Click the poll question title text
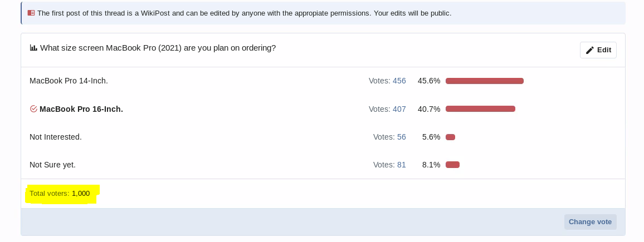Viewport: 644px width, 242px height. (x=158, y=48)
